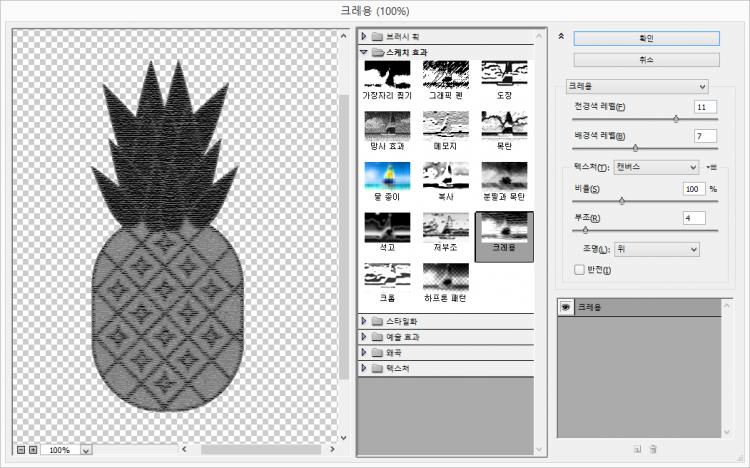This screenshot has height=468, width=750.
Task: Delete effect layer with trash icon
Action: tap(653, 450)
